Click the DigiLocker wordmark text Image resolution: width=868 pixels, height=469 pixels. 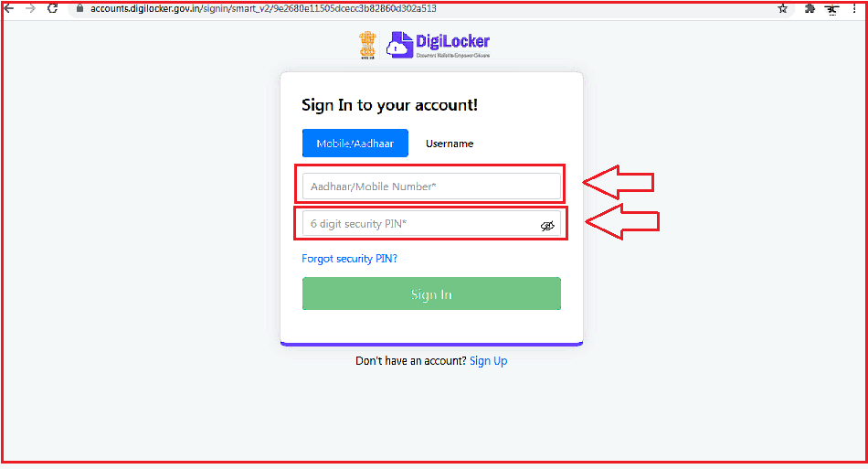(453, 41)
